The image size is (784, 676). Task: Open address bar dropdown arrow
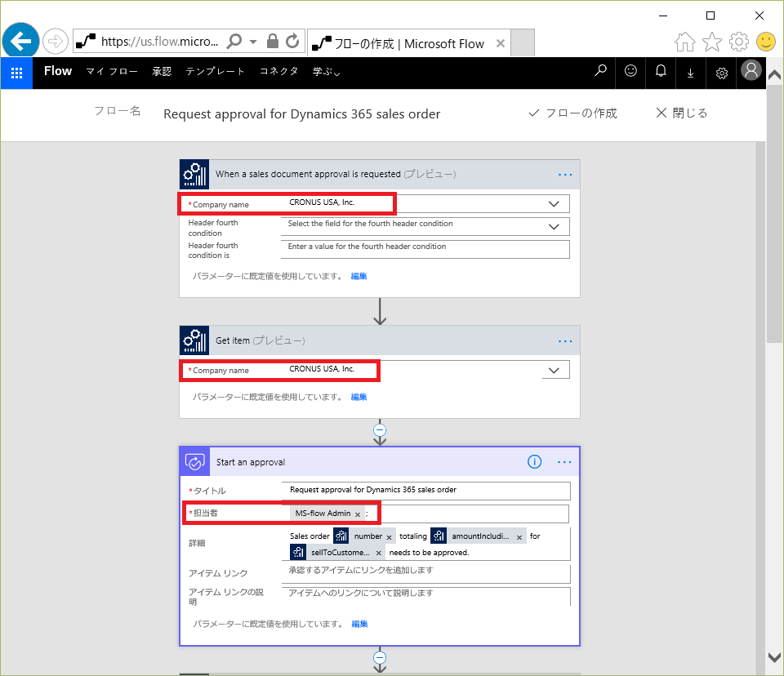coord(253,42)
